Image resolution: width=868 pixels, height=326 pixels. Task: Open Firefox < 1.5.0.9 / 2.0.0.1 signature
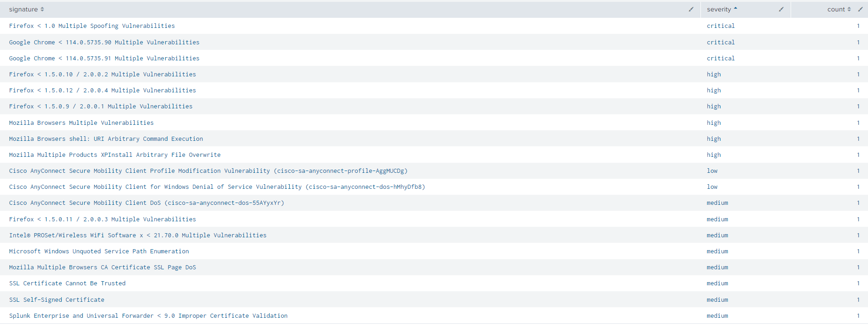point(101,106)
